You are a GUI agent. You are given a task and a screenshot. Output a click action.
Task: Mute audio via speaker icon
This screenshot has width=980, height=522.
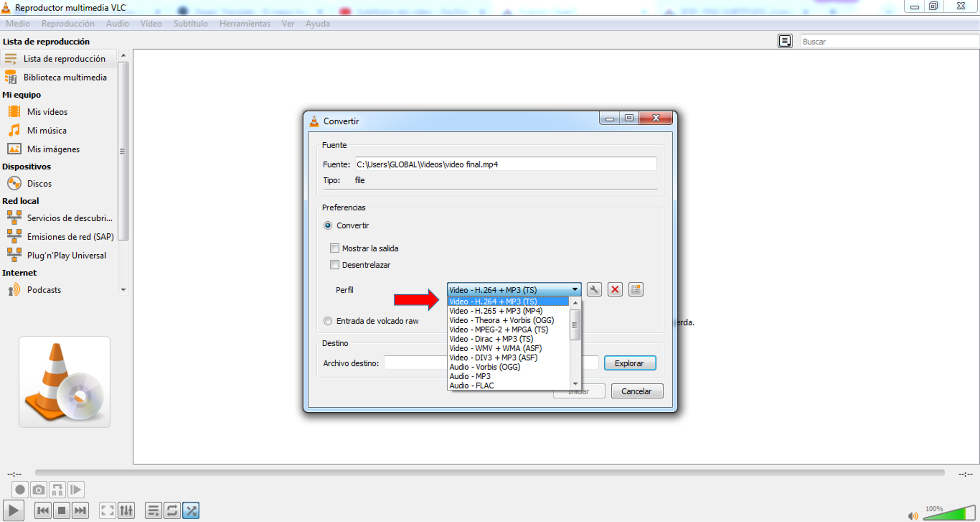tap(913, 516)
